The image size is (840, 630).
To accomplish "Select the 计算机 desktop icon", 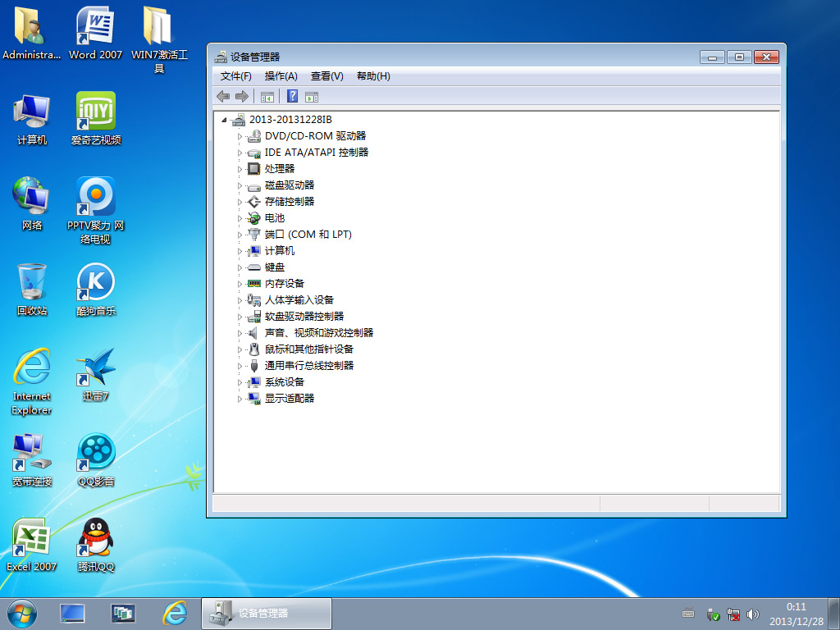I will tap(32, 120).
